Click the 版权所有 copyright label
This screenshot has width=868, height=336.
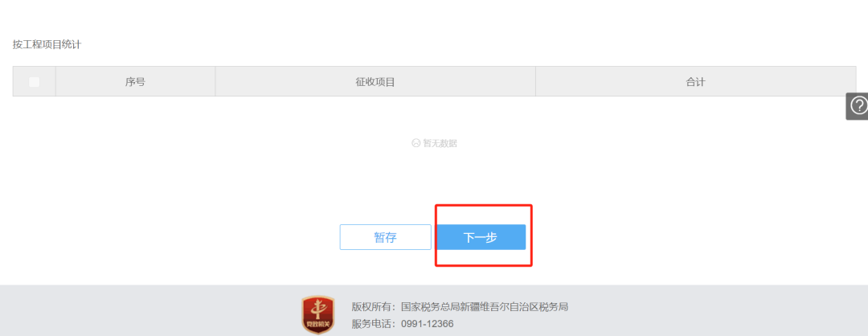point(371,307)
